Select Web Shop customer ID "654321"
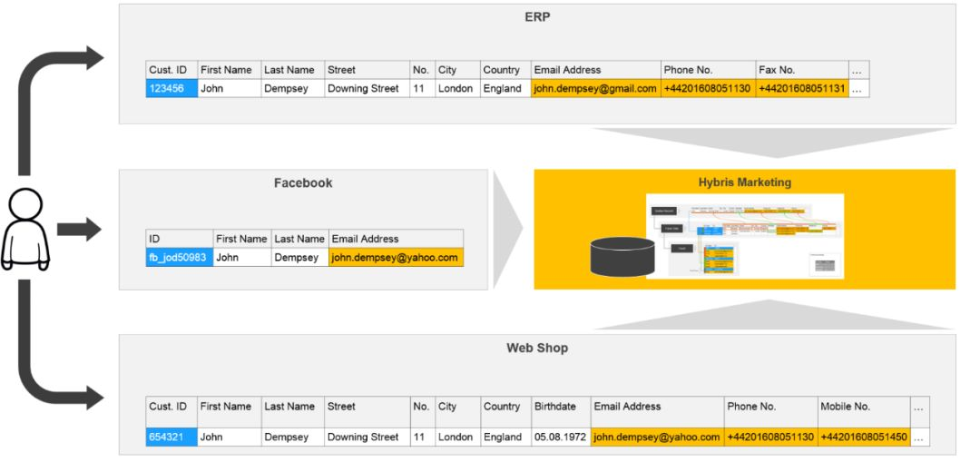This screenshot has height=472, width=980. (171, 437)
